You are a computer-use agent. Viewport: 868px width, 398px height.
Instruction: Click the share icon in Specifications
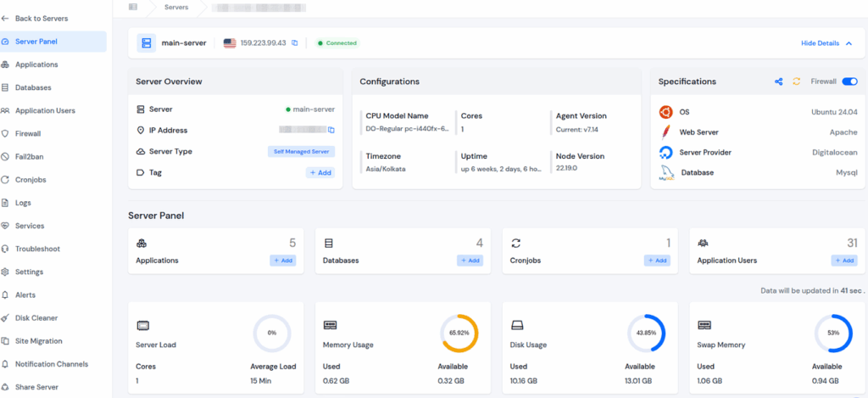click(779, 81)
